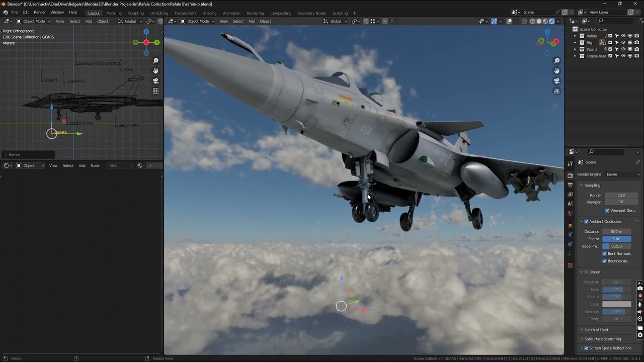Toggle proportional editing icon in main viewport header
The image size is (644, 362).
[x=385, y=21]
